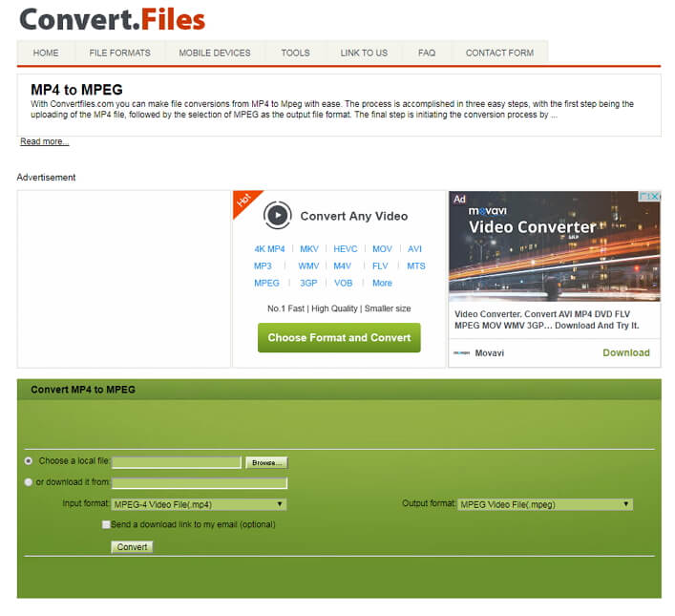Select the MPEG format link in ad

[266, 283]
